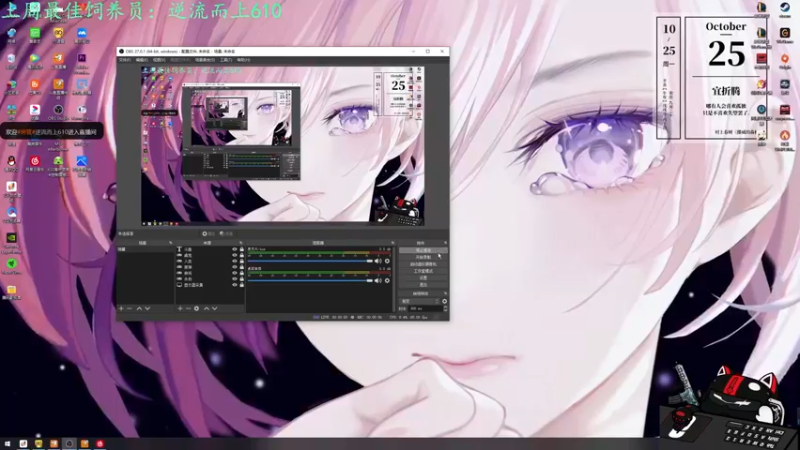Screen dimensions: 800x450
Task: Toggle eye of the second source row
Action: (x=235, y=255)
